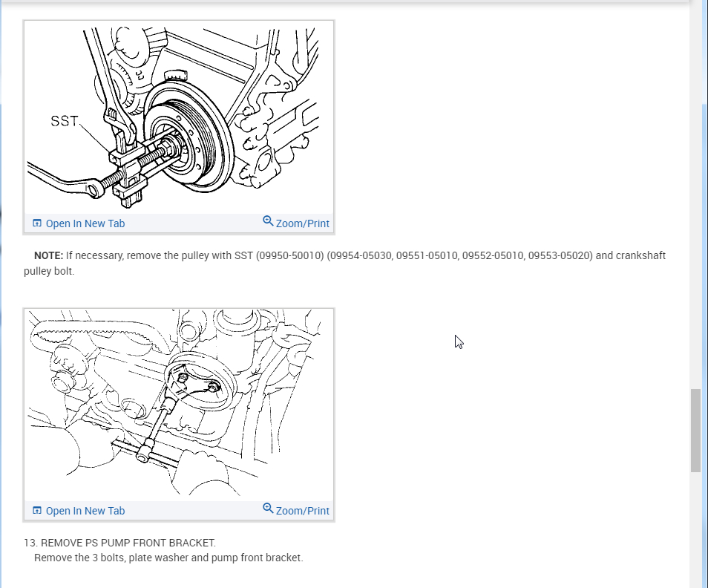Open PS pump pulley diagram in new tab link
Image resolution: width=708 pixels, height=588 pixels.
tap(85, 511)
